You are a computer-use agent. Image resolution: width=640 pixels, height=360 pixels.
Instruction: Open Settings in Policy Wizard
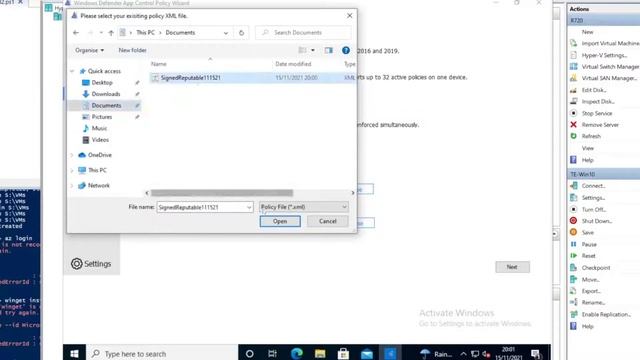[91, 264]
